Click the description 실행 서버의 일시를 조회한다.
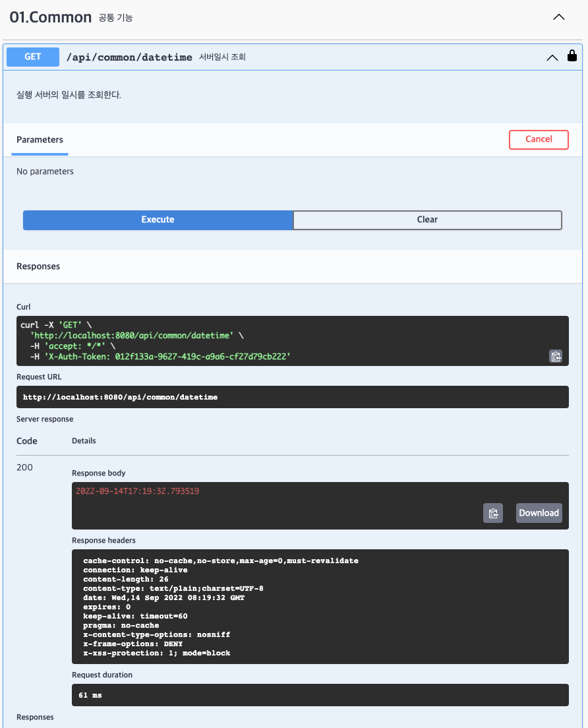The width and height of the screenshot is (588, 728). (69, 95)
